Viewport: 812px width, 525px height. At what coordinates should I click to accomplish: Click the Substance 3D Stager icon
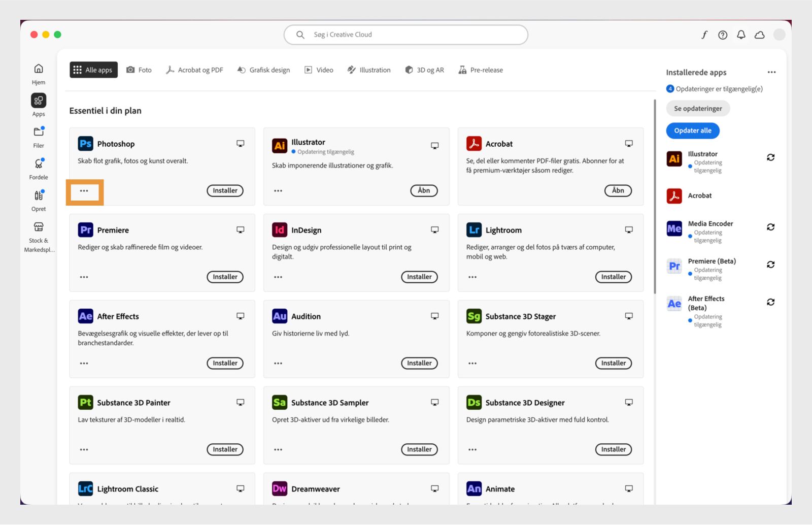point(474,316)
